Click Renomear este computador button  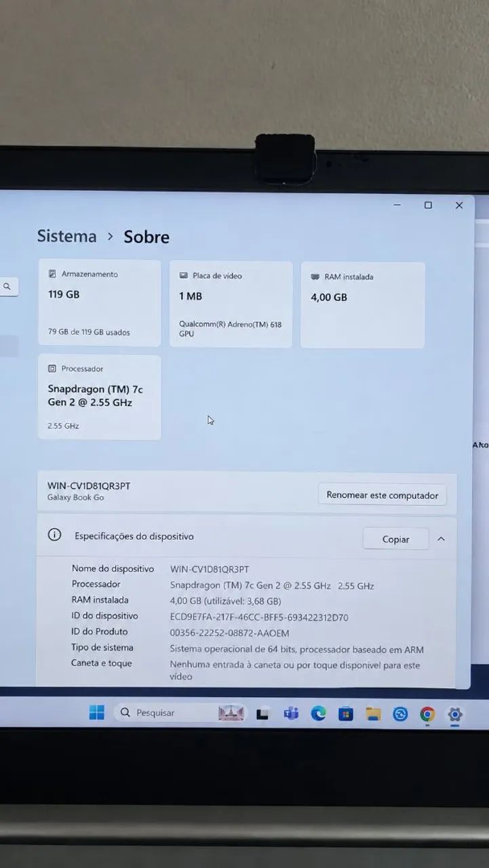(383, 495)
